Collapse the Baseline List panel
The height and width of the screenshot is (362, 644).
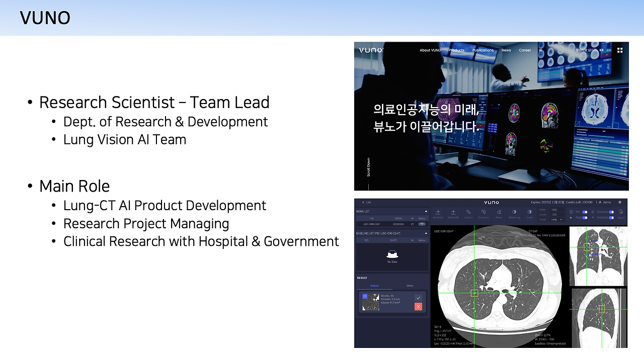click(426, 234)
